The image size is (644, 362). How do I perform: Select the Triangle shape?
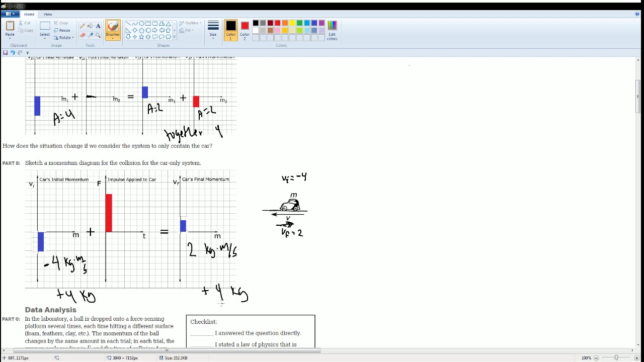tap(168, 24)
